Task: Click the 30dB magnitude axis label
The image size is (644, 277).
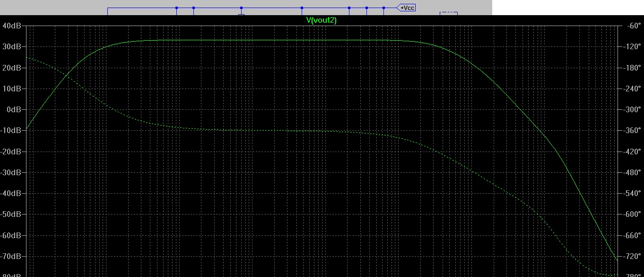Action: [12, 46]
